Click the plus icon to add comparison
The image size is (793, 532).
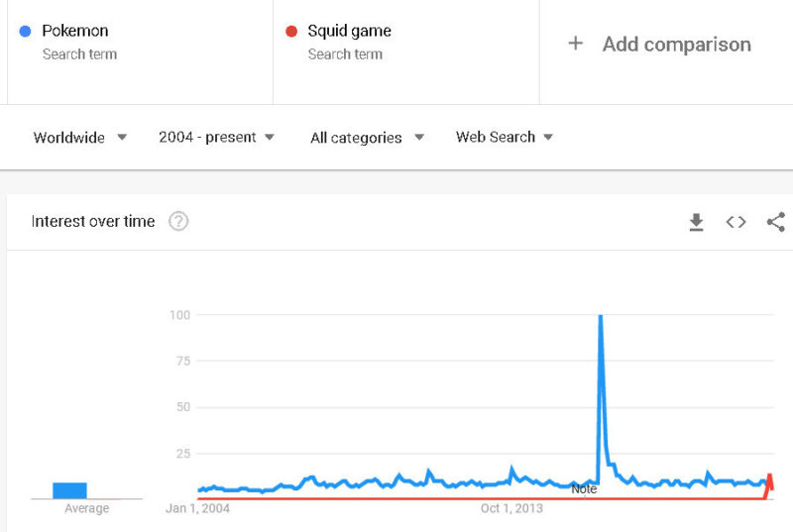575,44
